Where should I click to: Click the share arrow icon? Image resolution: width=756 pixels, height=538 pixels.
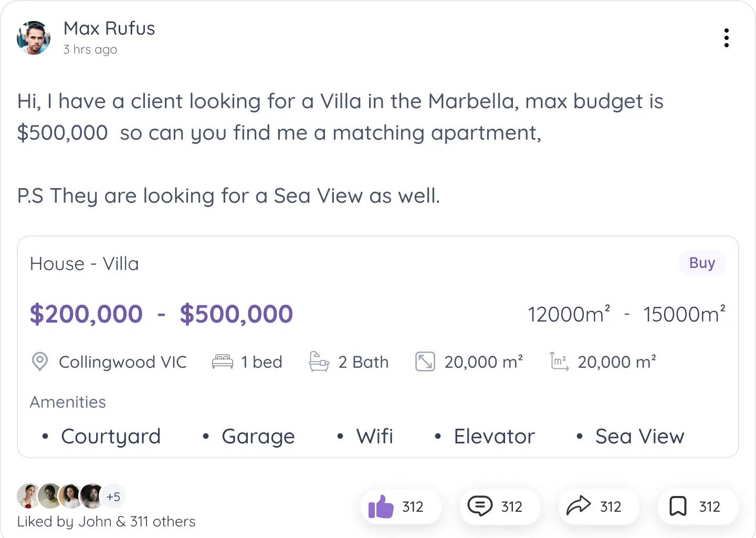click(579, 506)
